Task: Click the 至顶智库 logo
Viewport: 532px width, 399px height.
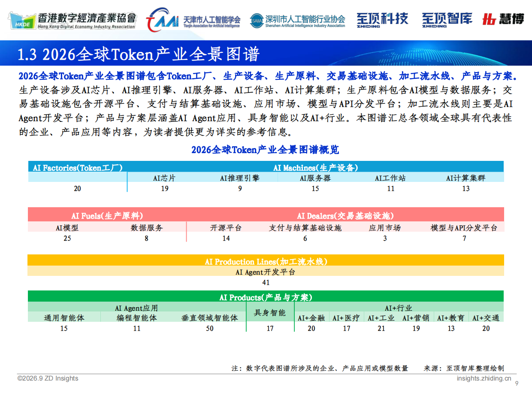Action: 447,19
